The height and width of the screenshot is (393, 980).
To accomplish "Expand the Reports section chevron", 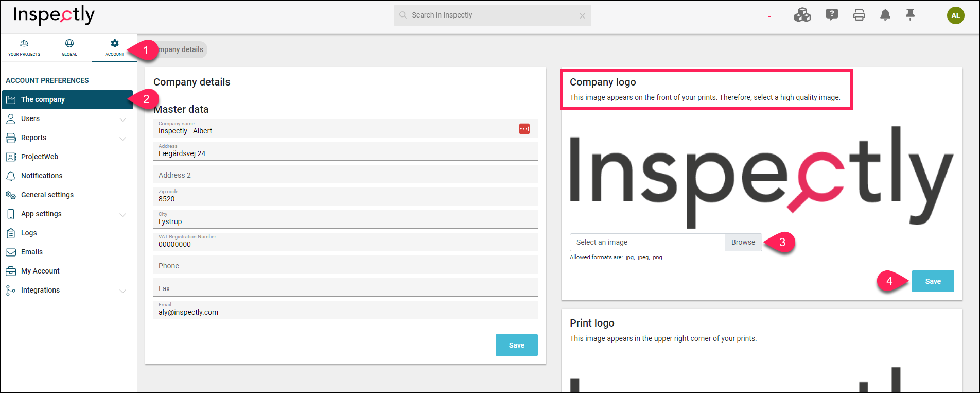I will coord(122,138).
